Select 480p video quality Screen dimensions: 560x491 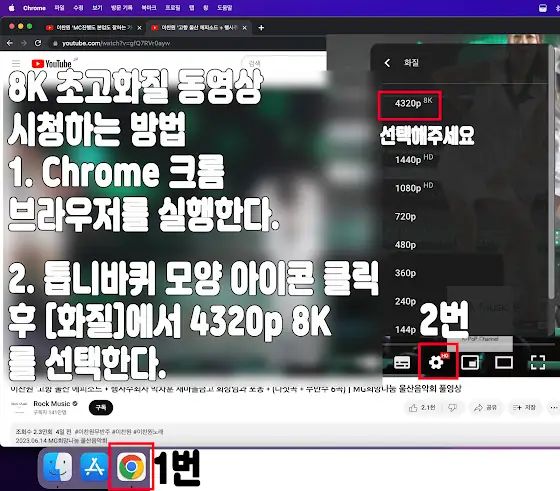point(405,245)
